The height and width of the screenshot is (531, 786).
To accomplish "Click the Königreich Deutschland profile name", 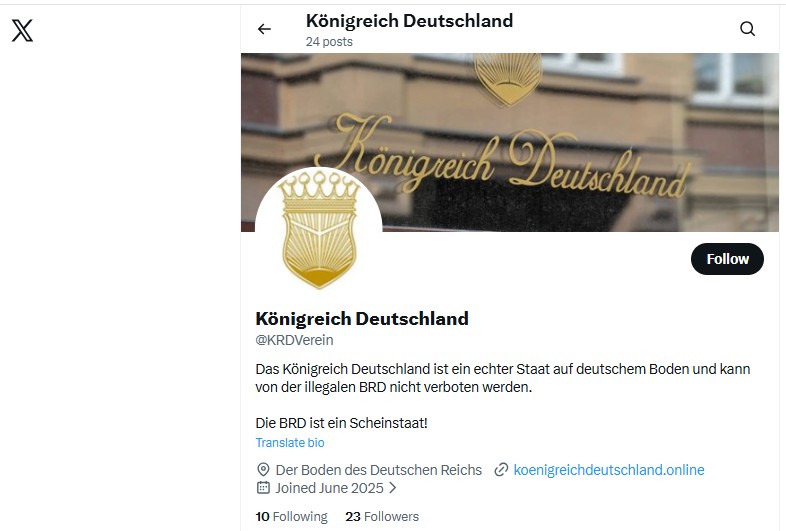I will pyautogui.click(x=362, y=318).
